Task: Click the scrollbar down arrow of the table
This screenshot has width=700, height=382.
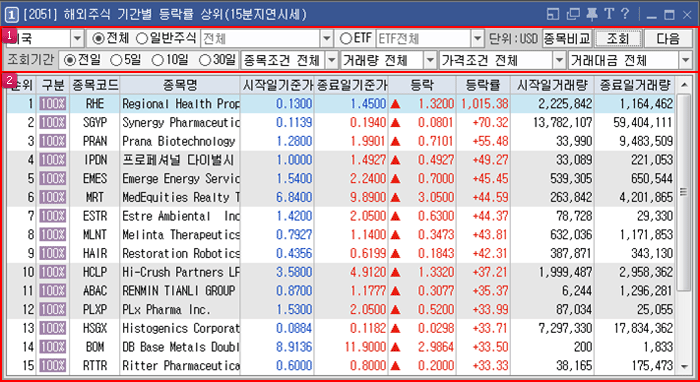Action: 684,367
